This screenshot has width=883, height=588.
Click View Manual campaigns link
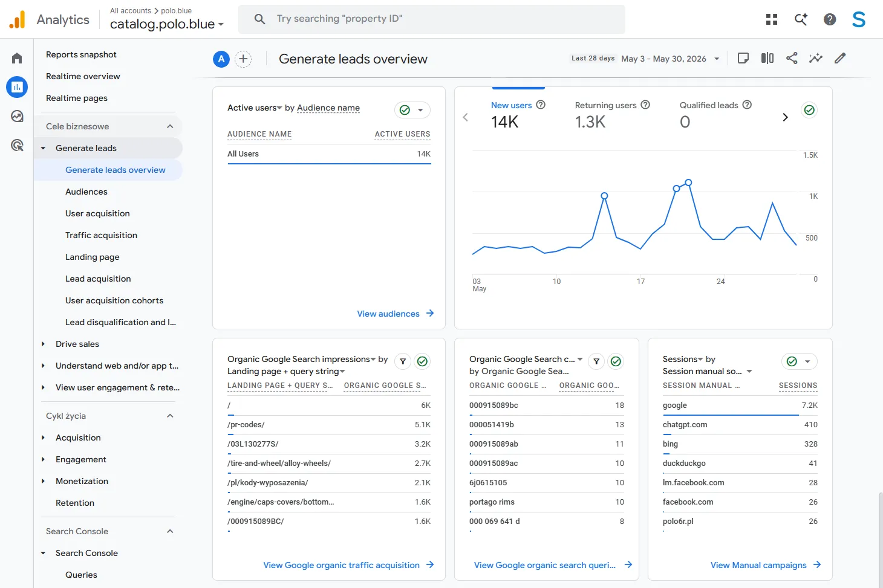[766, 565]
